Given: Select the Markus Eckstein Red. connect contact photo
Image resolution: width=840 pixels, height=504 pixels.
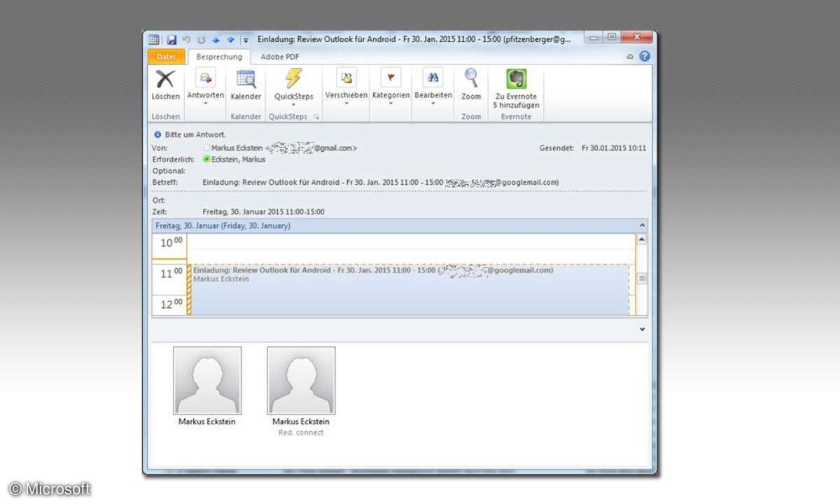Looking at the screenshot, I should [301, 380].
